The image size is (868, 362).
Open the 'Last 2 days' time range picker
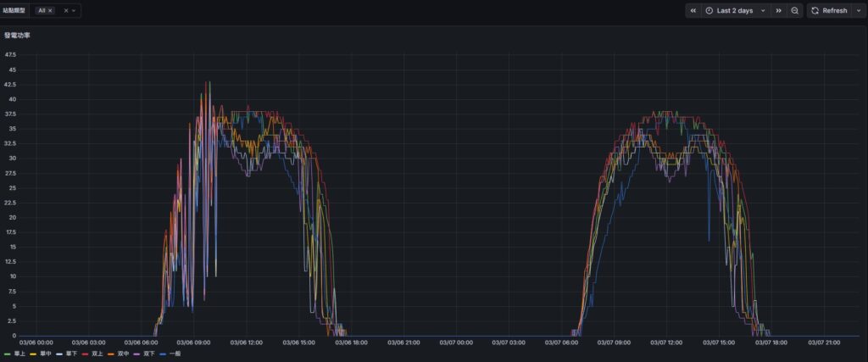(x=734, y=11)
